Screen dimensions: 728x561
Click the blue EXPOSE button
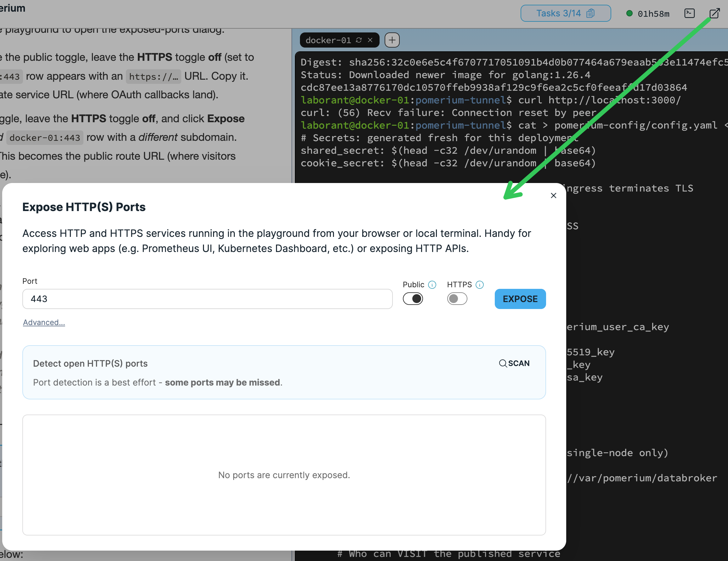click(520, 299)
